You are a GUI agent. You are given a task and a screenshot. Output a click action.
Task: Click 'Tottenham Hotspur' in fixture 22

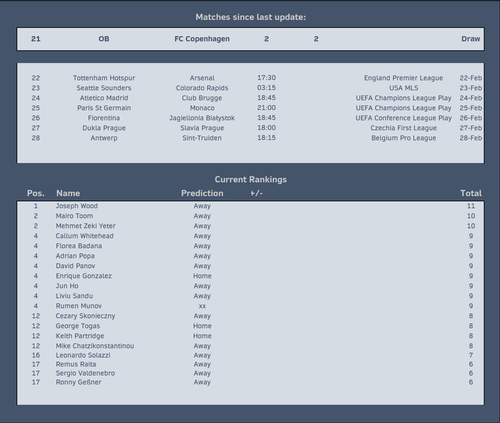[x=104, y=78]
